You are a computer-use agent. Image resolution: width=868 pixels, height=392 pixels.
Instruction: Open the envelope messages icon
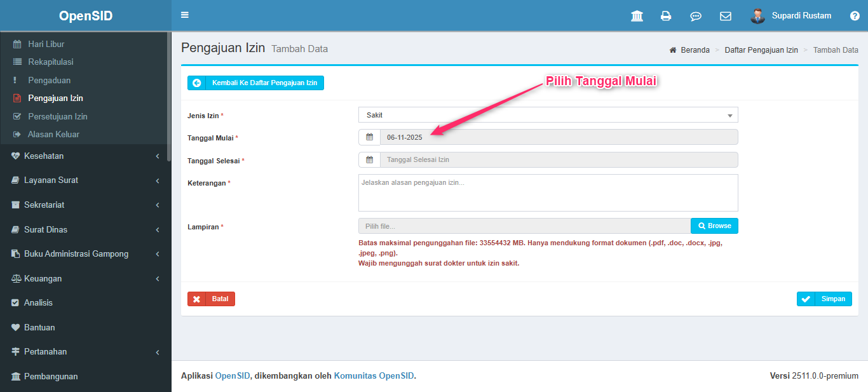click(725, 16)
